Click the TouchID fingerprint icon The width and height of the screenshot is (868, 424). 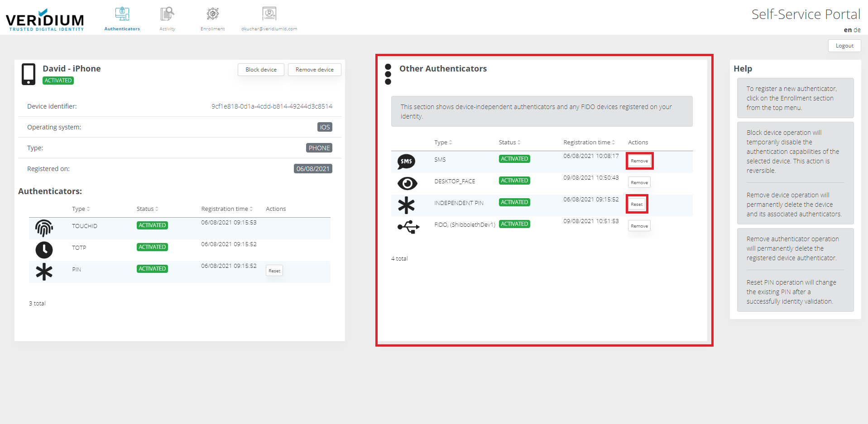click(x=44, y=228)
